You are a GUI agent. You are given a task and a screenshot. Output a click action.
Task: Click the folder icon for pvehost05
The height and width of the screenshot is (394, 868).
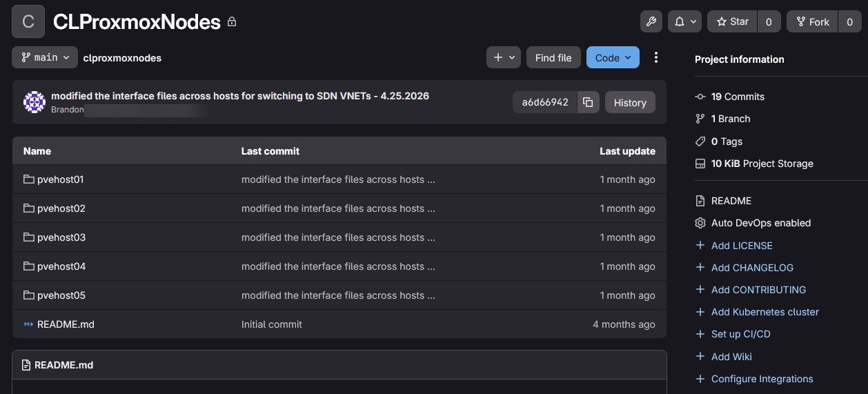(x=28, y=295)
